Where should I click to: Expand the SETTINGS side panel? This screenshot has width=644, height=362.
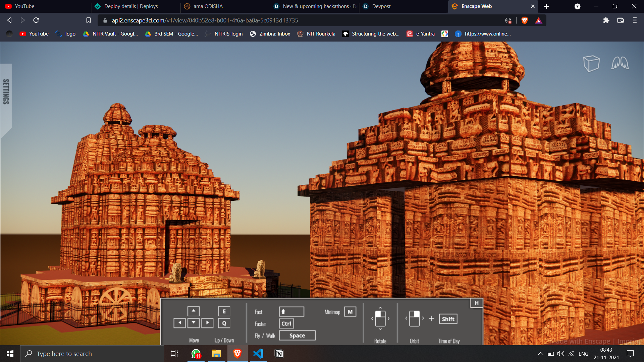[6, 92]
